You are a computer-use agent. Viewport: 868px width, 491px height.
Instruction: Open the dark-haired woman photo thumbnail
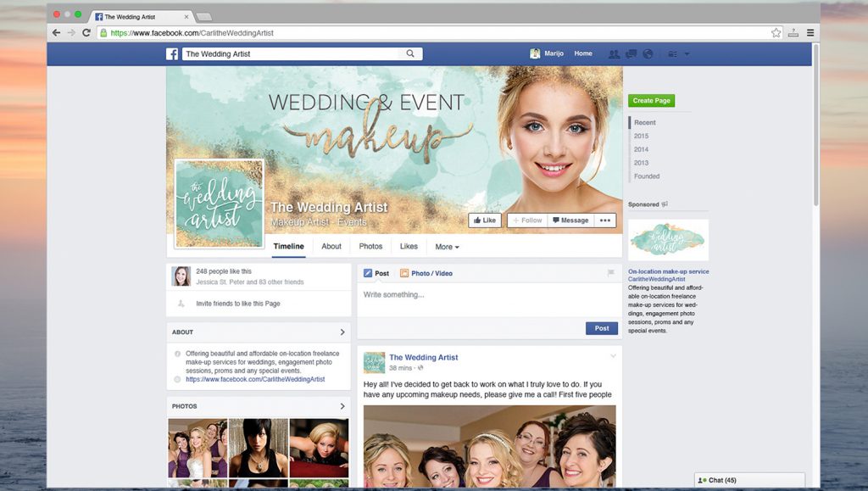(x=259, y=448)
